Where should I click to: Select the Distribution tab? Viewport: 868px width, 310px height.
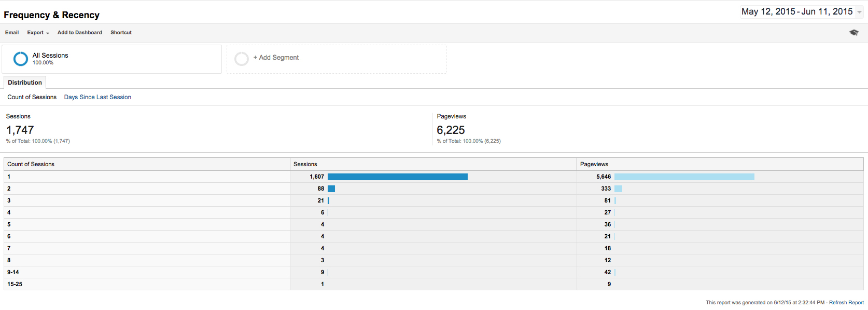[x=25, y=83]
